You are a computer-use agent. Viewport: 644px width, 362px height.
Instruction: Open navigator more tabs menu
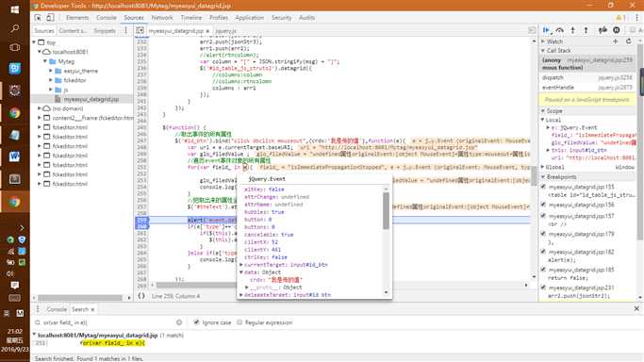tap(125, 30)
